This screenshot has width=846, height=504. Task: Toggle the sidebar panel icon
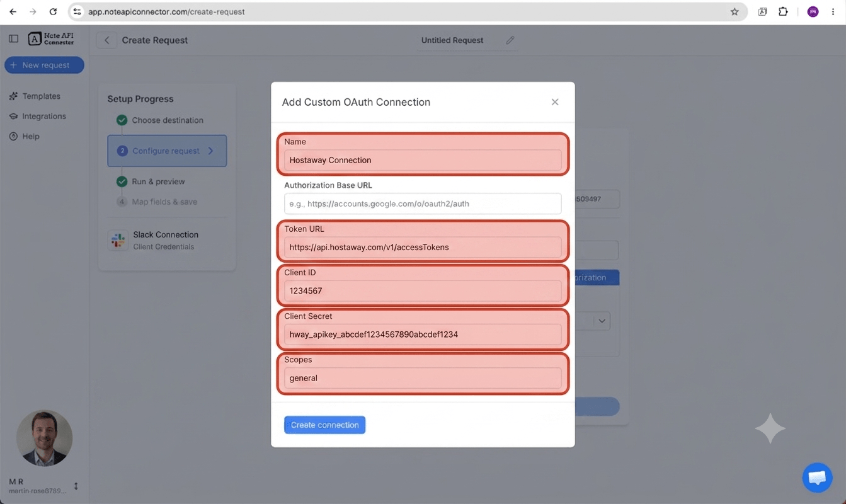tap(13, 39)
